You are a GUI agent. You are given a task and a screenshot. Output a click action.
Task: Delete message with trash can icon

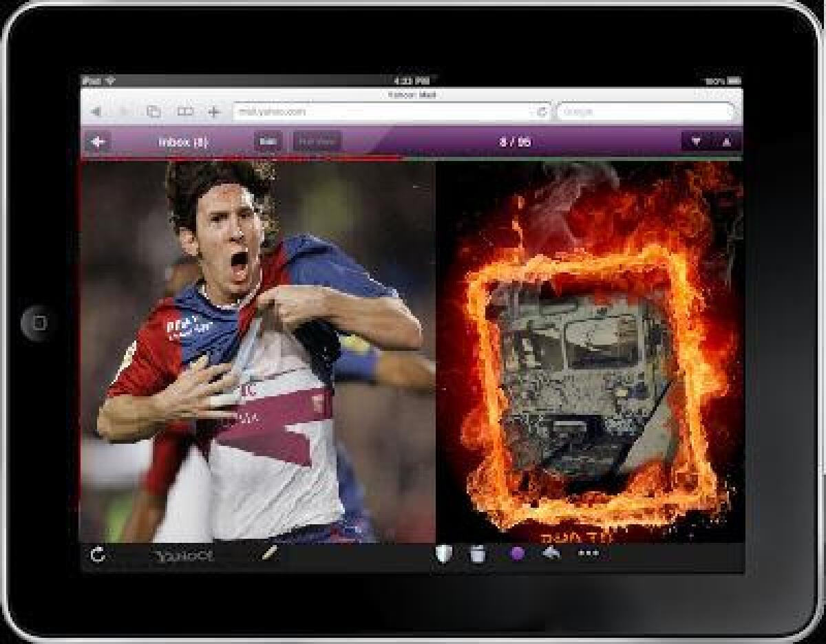click(x=478, y=553)
